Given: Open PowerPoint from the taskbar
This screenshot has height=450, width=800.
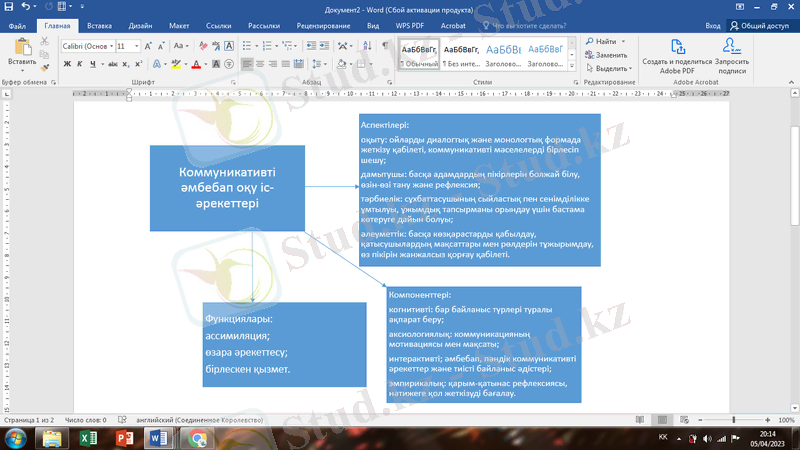Looking at the screenshot, I should [125, 438].
